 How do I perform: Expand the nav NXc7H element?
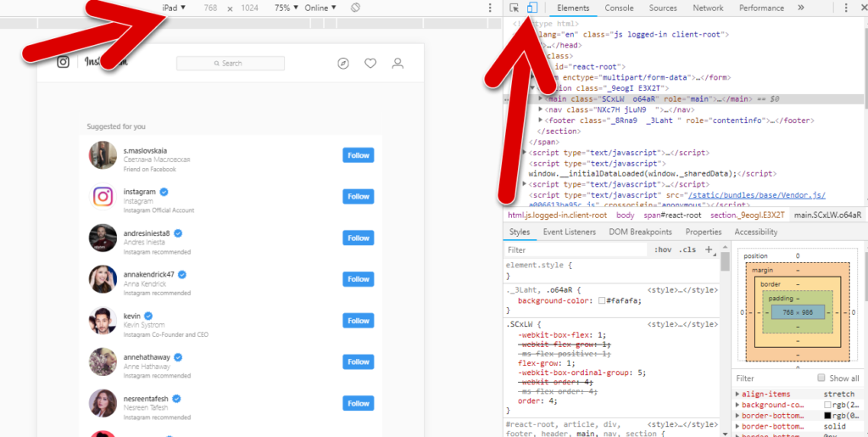click(541, 109)
